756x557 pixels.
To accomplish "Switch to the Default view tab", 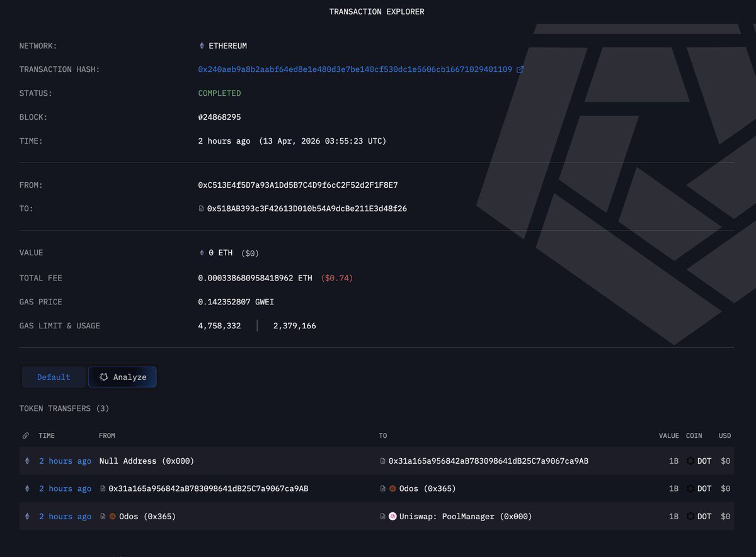I will [x=54, y=377].
